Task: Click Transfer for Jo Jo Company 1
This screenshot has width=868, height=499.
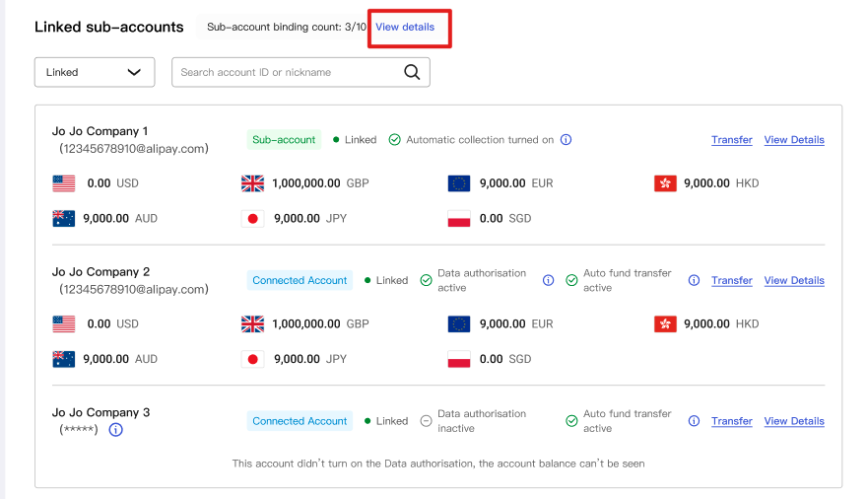Action: [732, 140]
